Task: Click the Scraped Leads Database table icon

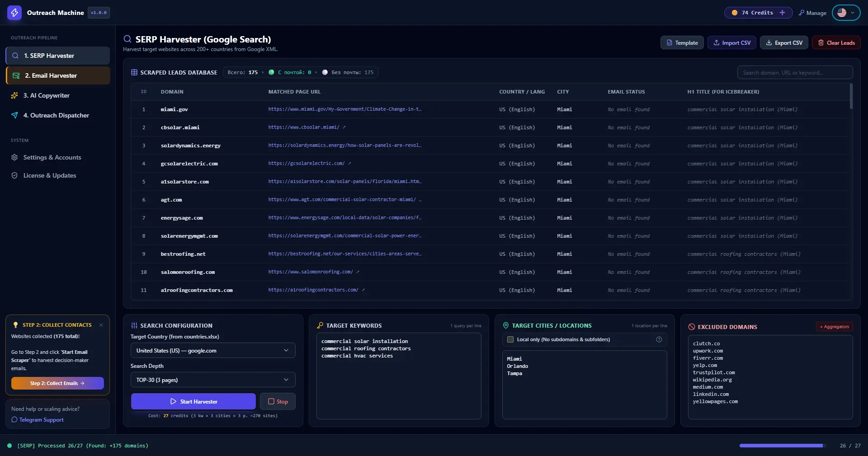Action: 134,72
